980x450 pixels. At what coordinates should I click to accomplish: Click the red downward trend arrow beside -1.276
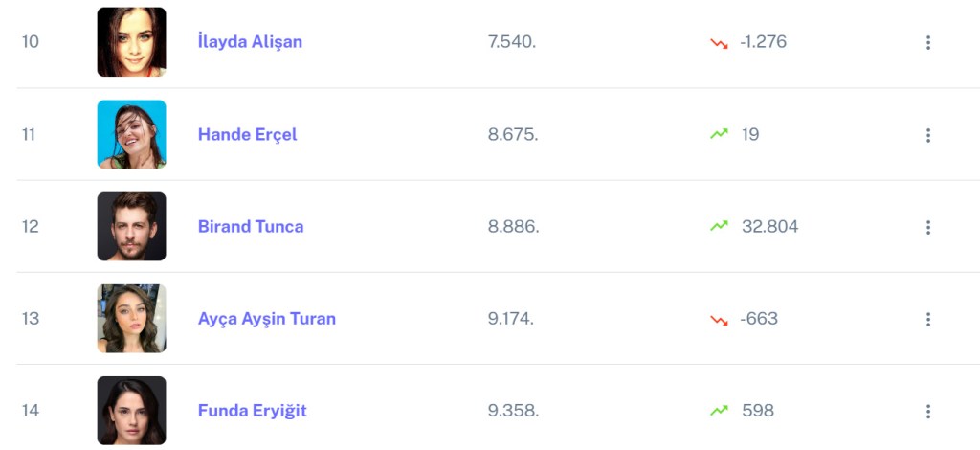[719, 43]
